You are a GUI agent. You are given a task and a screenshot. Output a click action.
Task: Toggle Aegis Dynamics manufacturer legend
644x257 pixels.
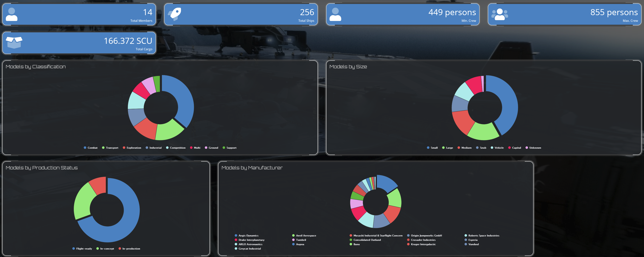click(x=248, y=235)
